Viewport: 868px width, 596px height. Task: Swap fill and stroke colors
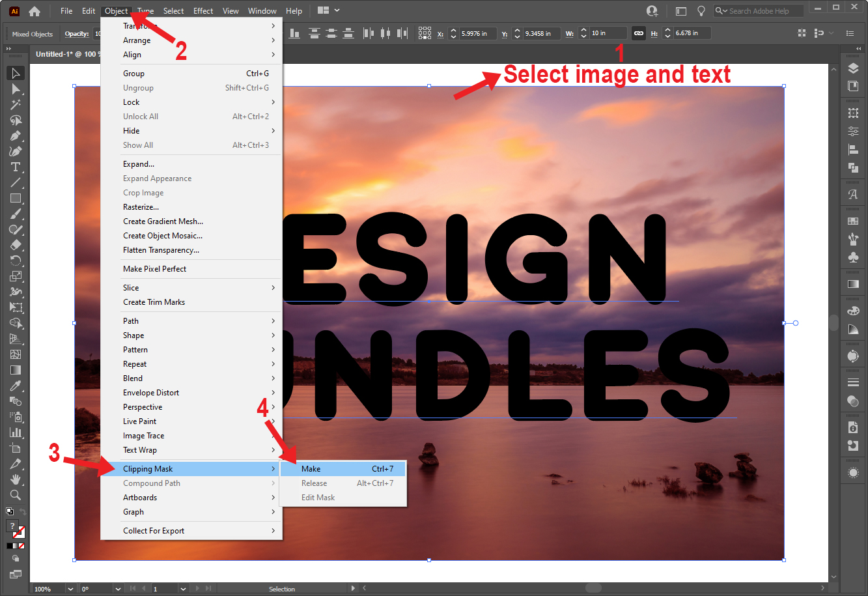pos(23,512)
